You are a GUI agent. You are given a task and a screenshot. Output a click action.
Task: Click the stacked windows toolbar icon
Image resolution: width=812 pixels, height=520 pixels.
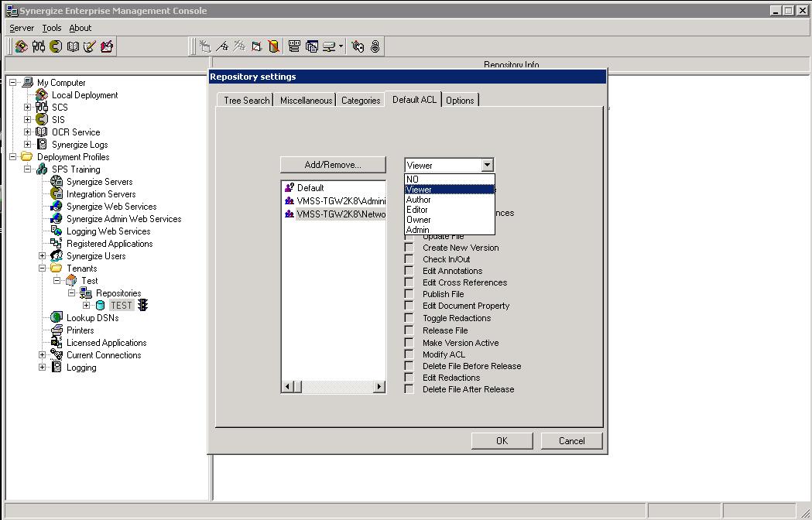[x=312, y=46]
